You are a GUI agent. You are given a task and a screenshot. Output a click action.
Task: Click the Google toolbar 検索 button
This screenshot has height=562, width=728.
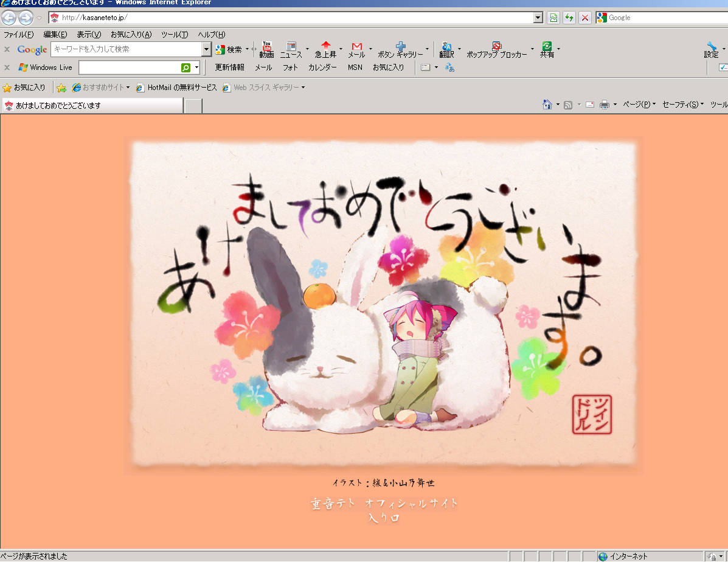point(229,49)
